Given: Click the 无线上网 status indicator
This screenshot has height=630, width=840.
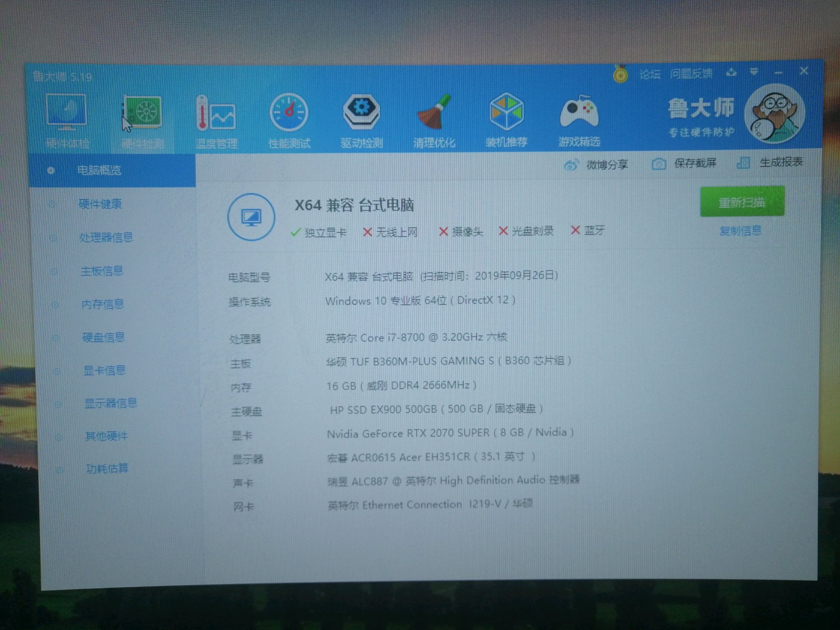Looking at the screenshot, I should (x=390, y=232).
